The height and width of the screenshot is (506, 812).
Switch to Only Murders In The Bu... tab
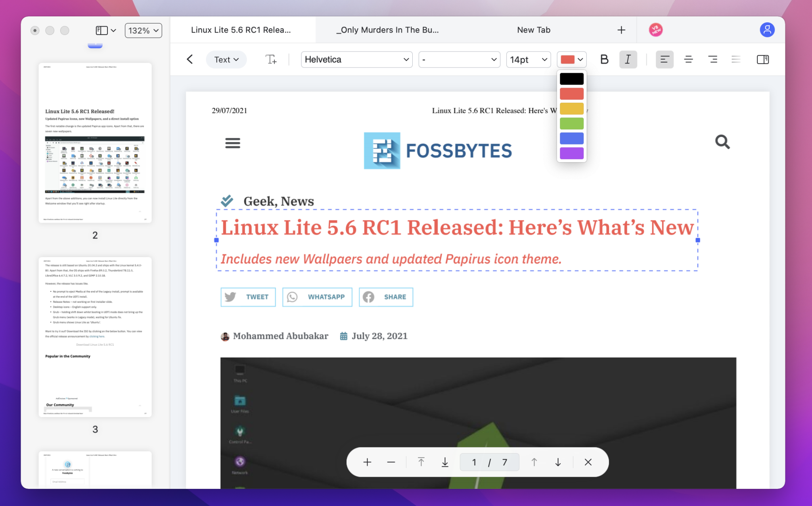387,30
